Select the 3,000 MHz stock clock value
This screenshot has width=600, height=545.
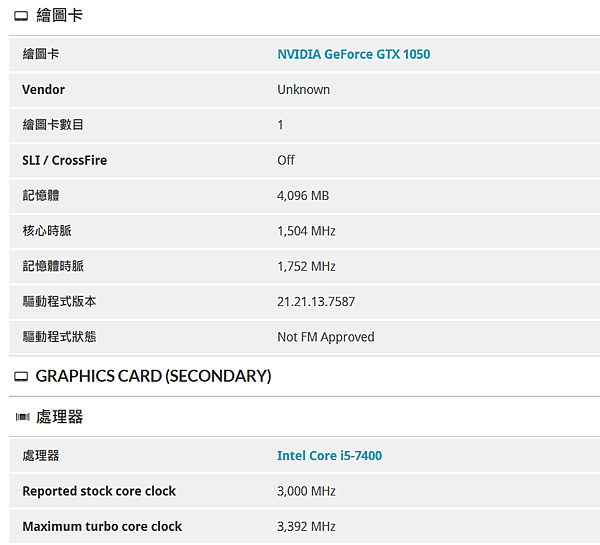[307, 491]
